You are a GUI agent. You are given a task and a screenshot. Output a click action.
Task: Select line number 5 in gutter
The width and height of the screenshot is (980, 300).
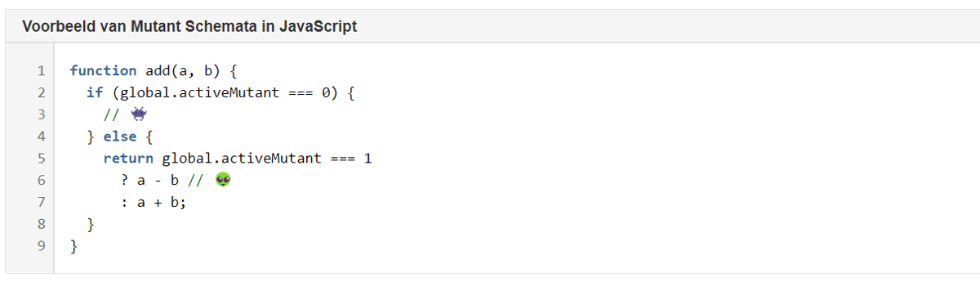tap(41, 159)
